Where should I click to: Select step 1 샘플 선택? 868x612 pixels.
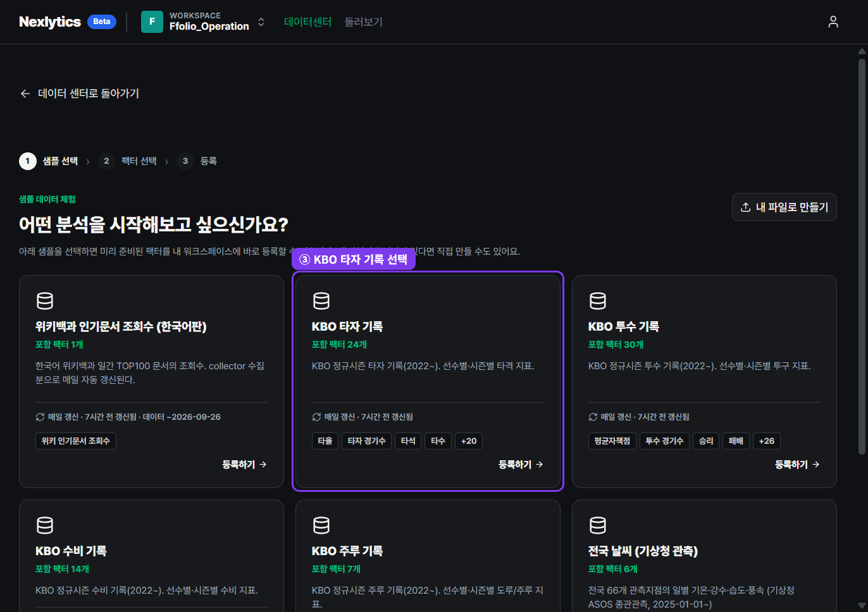(x=49, y=161)
